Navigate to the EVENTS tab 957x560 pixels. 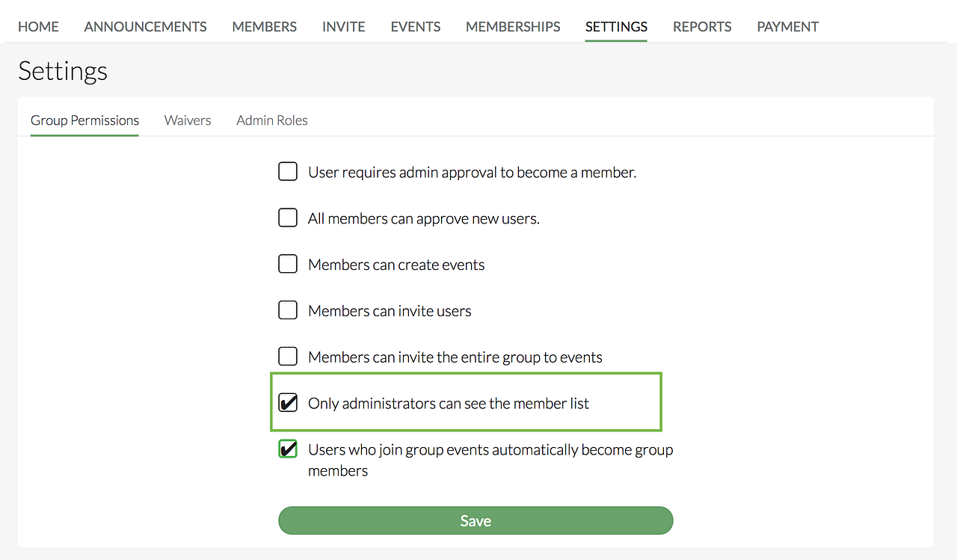click(x=415, y=27)
